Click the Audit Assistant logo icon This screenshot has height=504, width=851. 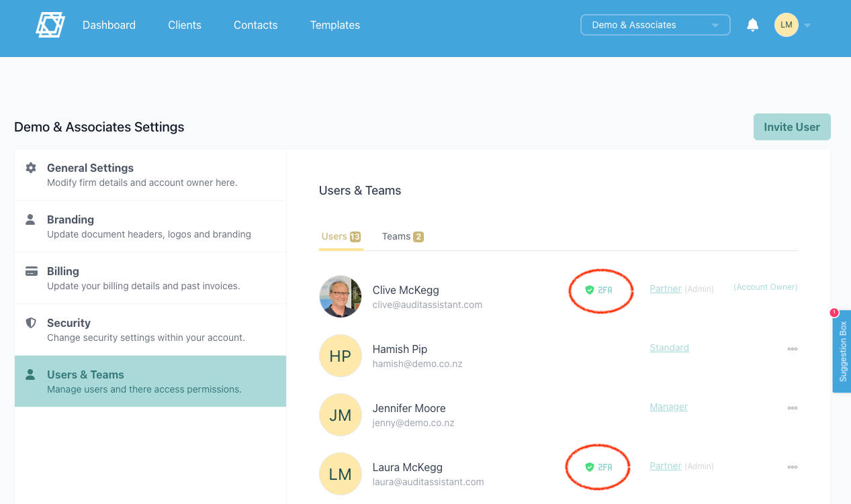[x=50, y=25]
